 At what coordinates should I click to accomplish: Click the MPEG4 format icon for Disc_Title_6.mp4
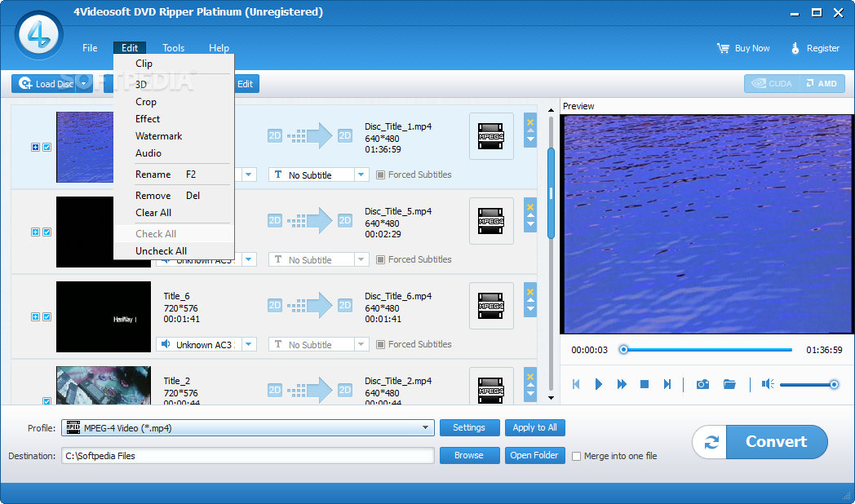tap(491, 306)
